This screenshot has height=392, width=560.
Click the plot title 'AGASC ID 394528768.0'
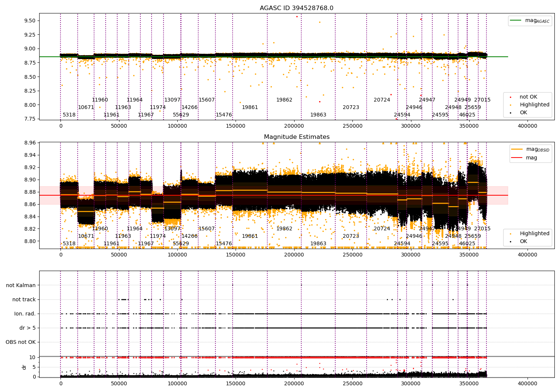pos(296,8)
